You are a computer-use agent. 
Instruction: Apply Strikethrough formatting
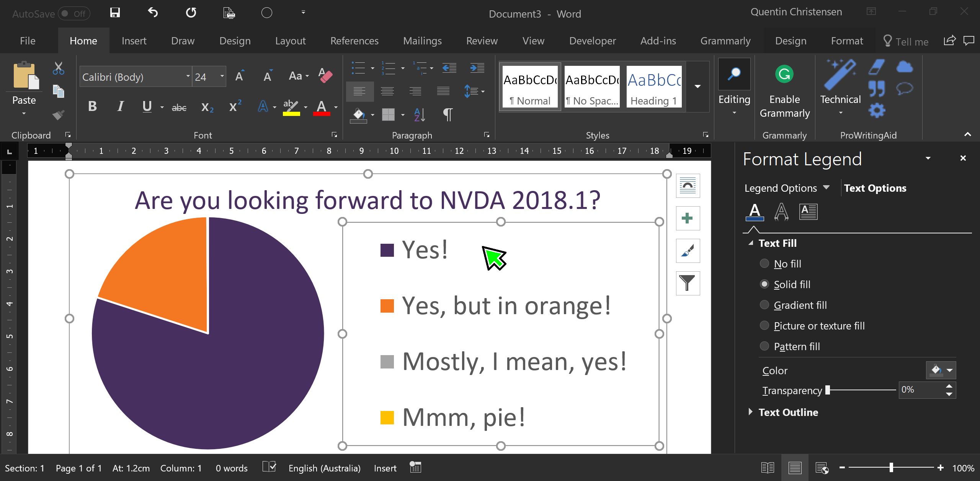coord(179,108)
